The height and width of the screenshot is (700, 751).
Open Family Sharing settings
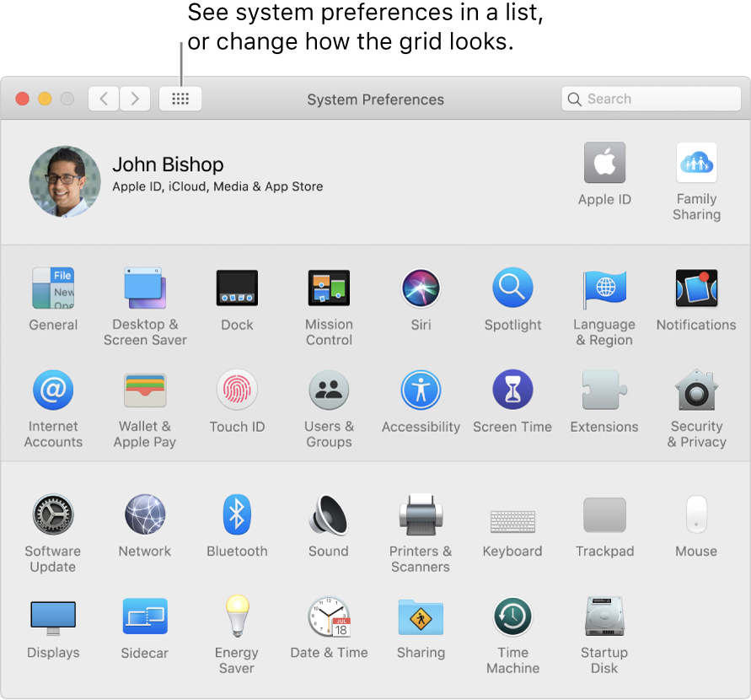[x=696, y=162]
